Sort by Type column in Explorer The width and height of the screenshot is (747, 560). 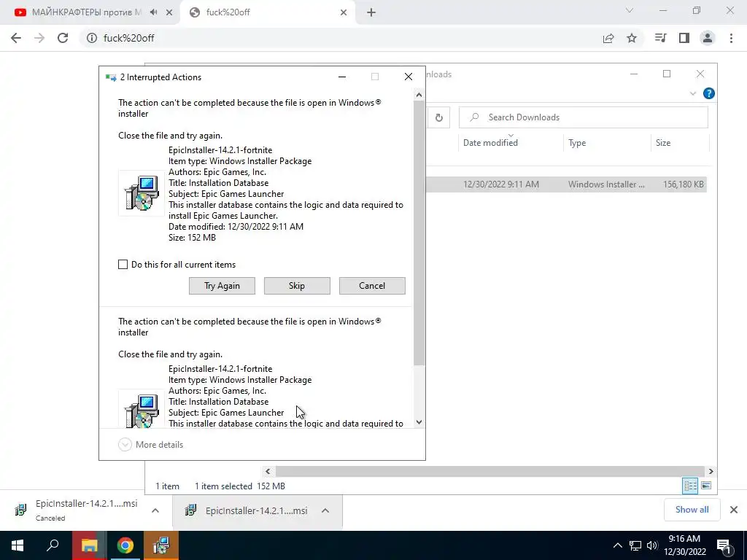607,142
